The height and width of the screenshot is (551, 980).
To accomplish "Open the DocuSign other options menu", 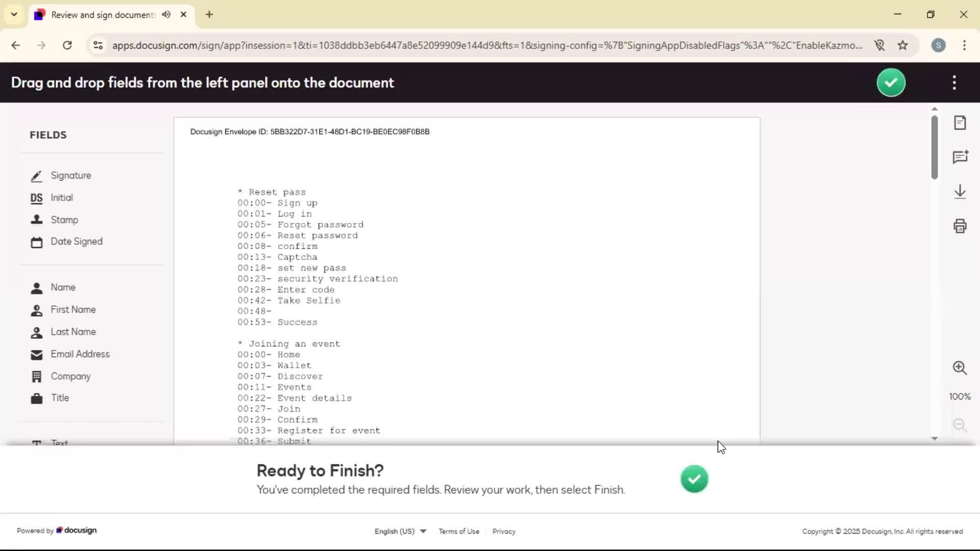I will (x=954, y=83).
